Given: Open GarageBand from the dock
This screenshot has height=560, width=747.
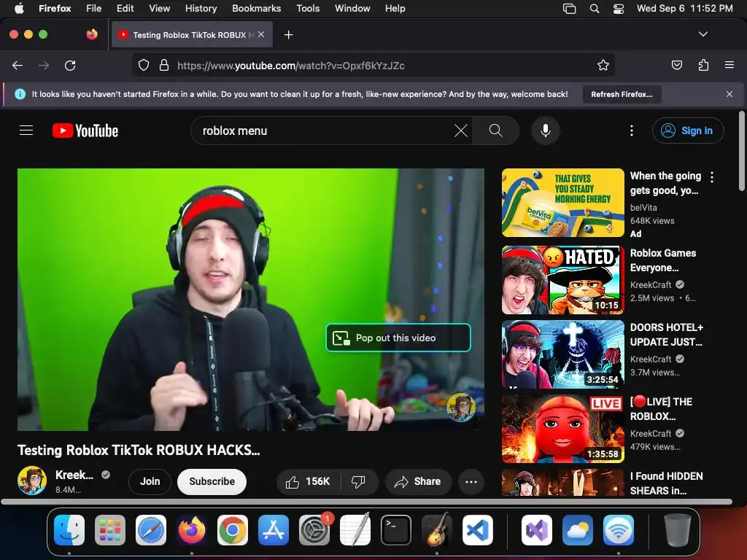Looking at the screenshot, I should 437,530.
